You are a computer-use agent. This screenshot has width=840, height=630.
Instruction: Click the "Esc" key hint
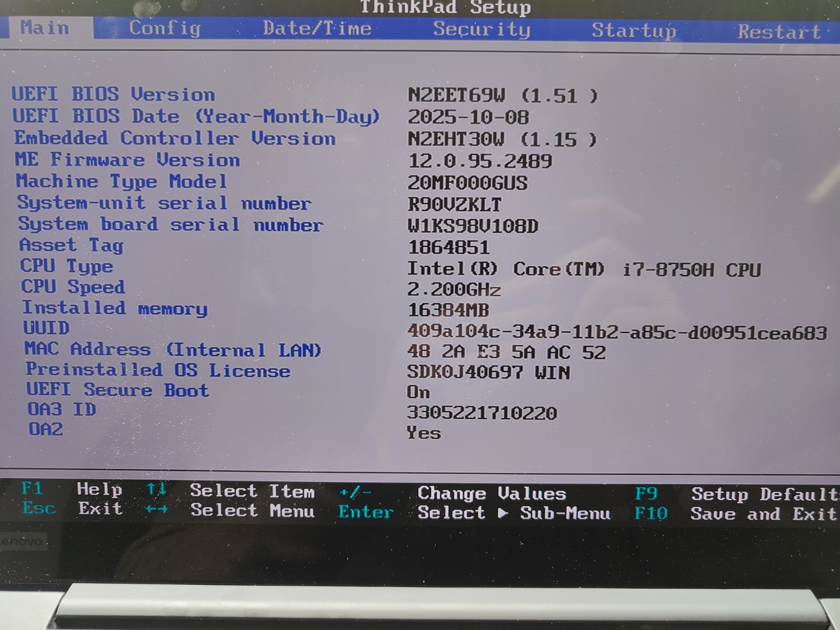pyautogui.click(x=39, y=508)
